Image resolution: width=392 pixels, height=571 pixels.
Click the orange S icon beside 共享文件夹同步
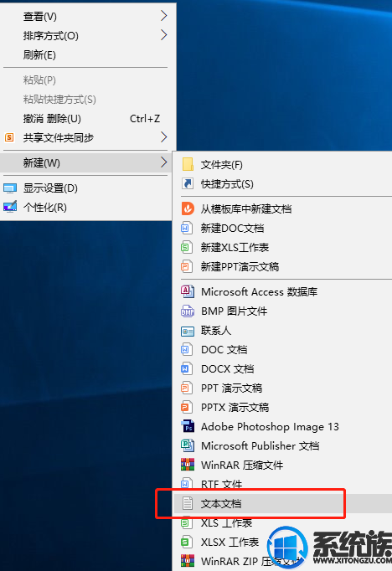click(x=9, y=137)
